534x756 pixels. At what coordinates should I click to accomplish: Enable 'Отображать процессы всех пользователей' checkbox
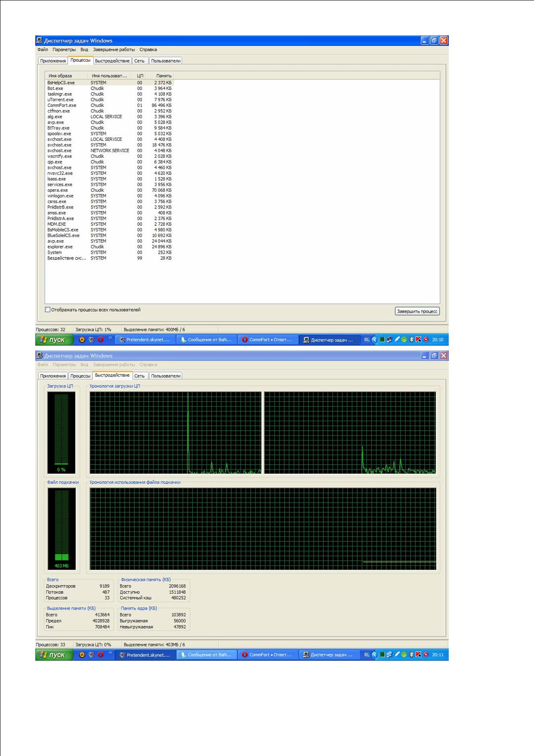[x=48, y=309]
